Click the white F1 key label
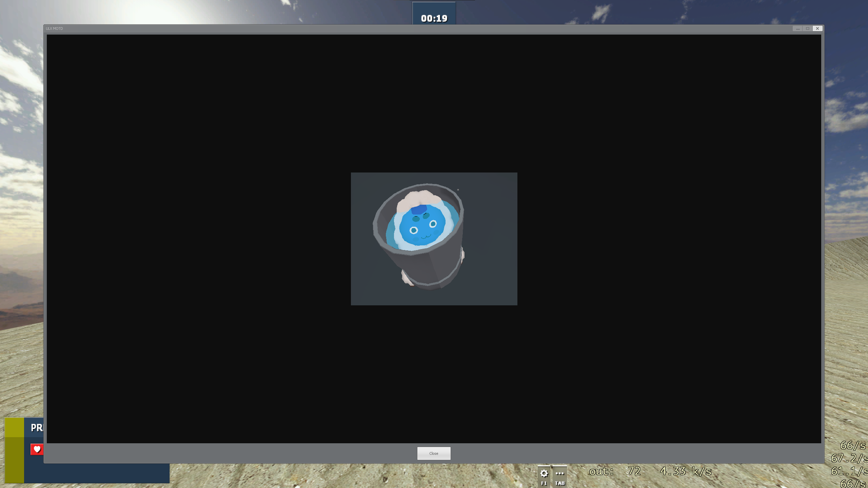The image size is (868, 488). pyautogui.click(x=544, y=483)
